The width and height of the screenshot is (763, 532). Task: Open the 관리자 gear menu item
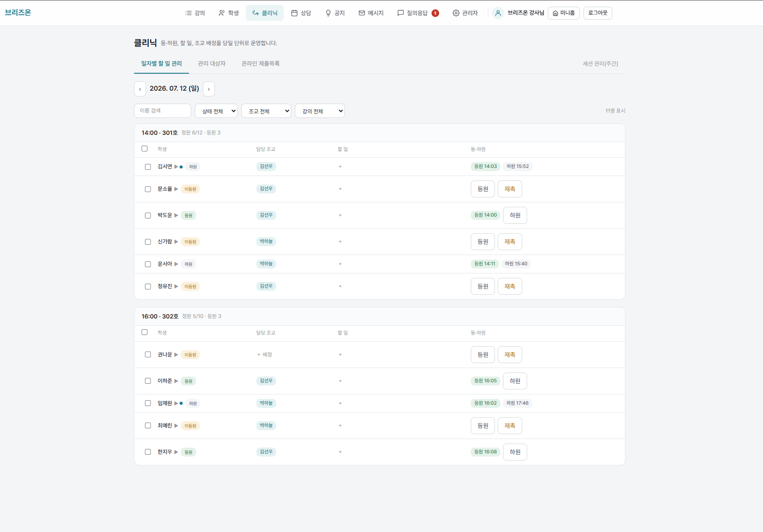point(465,13)
